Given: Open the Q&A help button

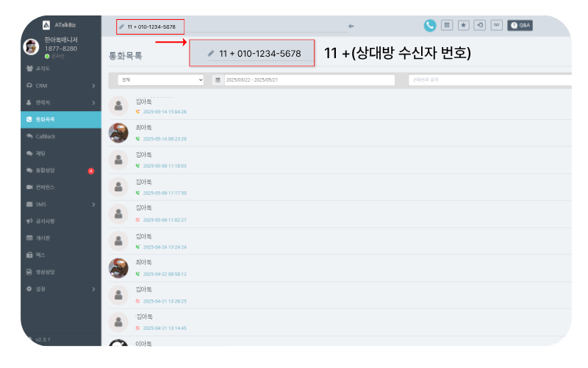Looking at the screenshot, I should (520, 25).
